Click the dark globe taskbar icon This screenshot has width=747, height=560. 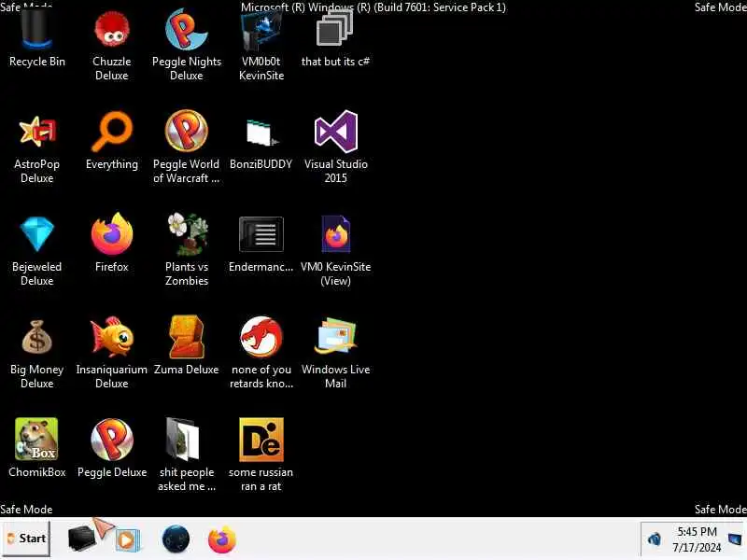(176, 539)
